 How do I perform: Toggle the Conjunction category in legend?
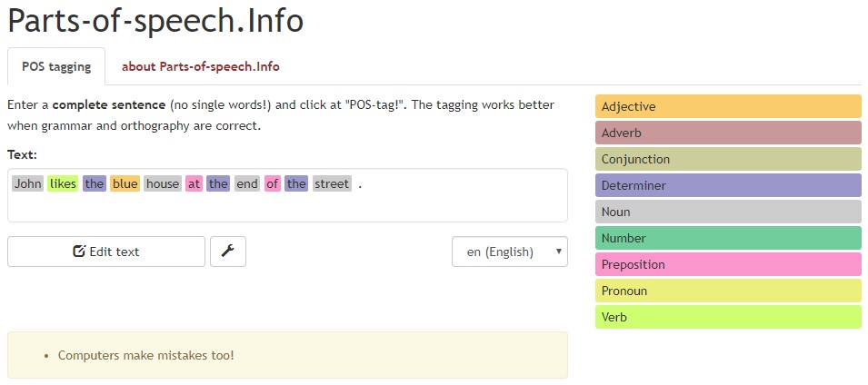coord(727,159)
